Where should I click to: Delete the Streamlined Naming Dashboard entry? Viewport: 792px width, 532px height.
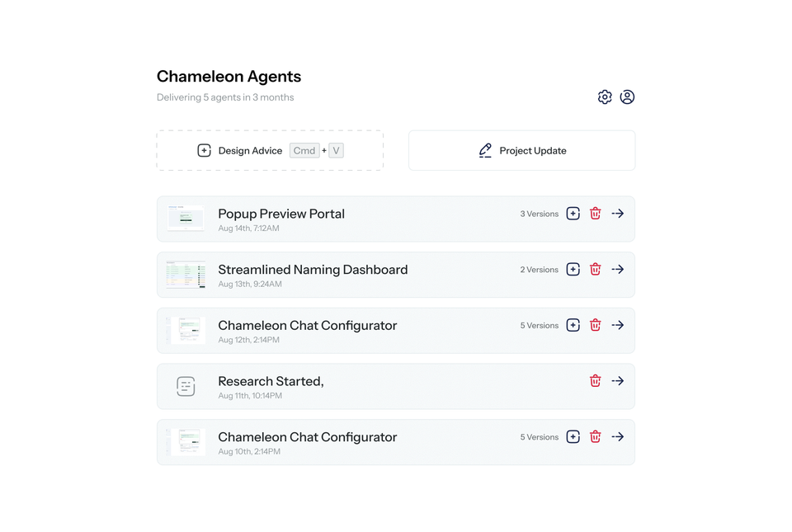[596, 270]
